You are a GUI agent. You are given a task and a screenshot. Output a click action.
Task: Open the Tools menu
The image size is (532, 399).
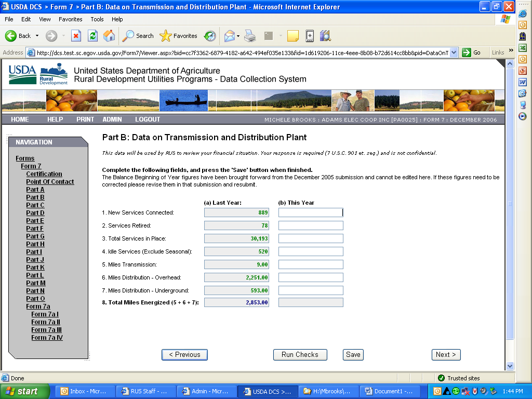tap(97, 19)
